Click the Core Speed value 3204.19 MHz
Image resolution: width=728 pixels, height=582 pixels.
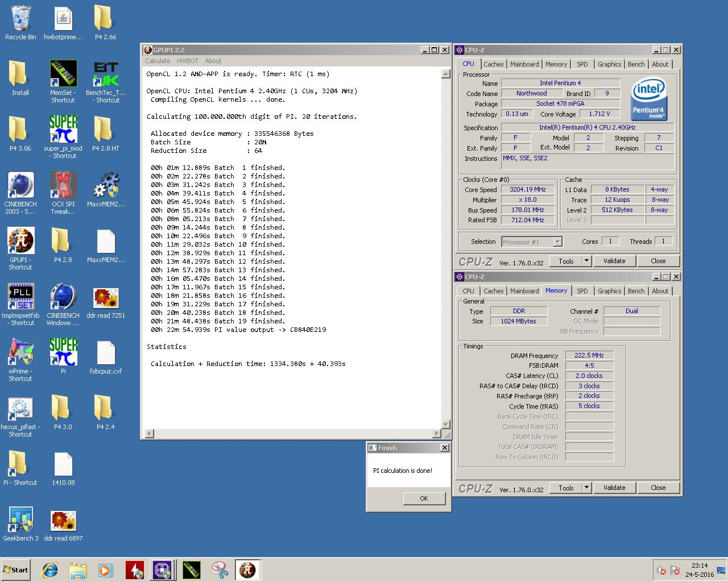(x=528, y=190)
